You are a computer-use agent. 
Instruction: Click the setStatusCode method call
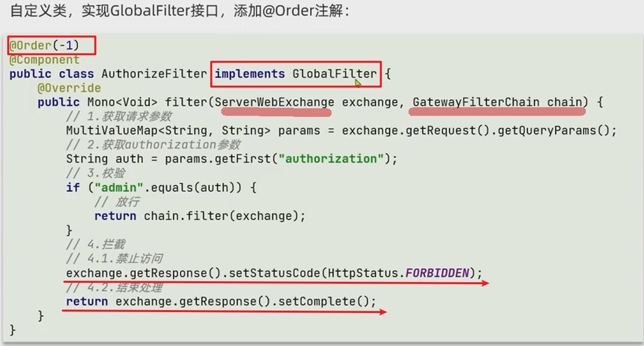pyautogui.click(x=274, y=273)
